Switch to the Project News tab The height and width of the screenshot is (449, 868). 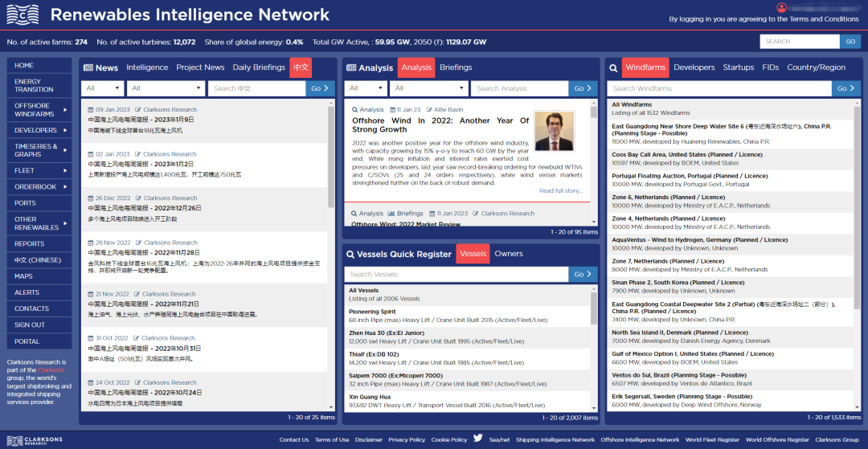(200, 67)
